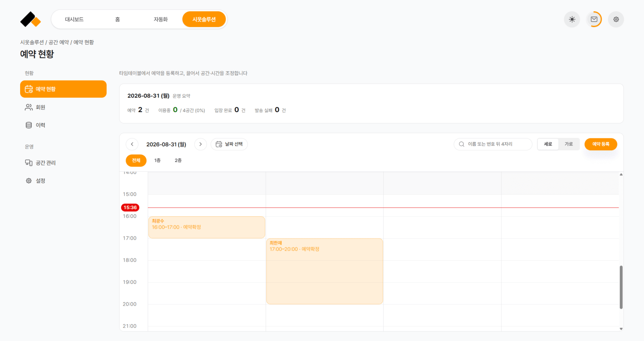Open the 날짜 선택 date picker

pyautogui.click(x=229, y=144)
